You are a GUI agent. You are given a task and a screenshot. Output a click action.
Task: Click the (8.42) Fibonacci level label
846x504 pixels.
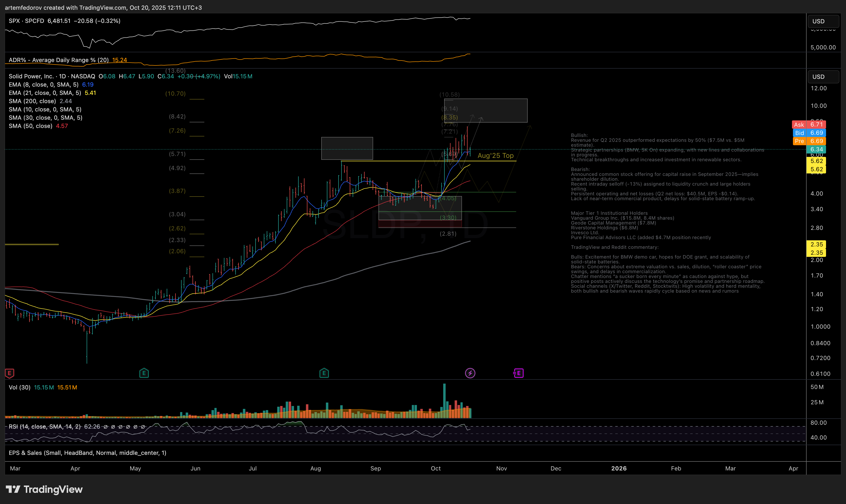177,117
